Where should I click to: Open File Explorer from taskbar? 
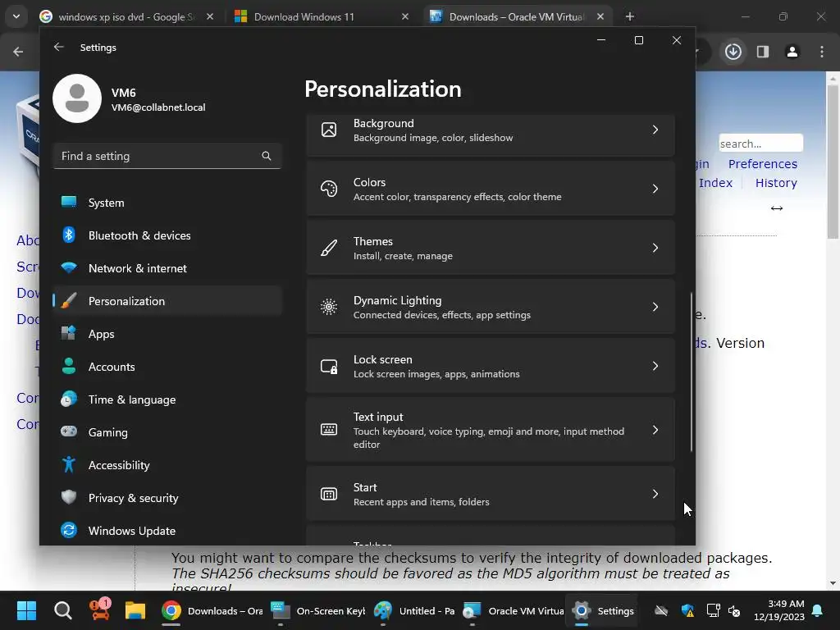135,610
